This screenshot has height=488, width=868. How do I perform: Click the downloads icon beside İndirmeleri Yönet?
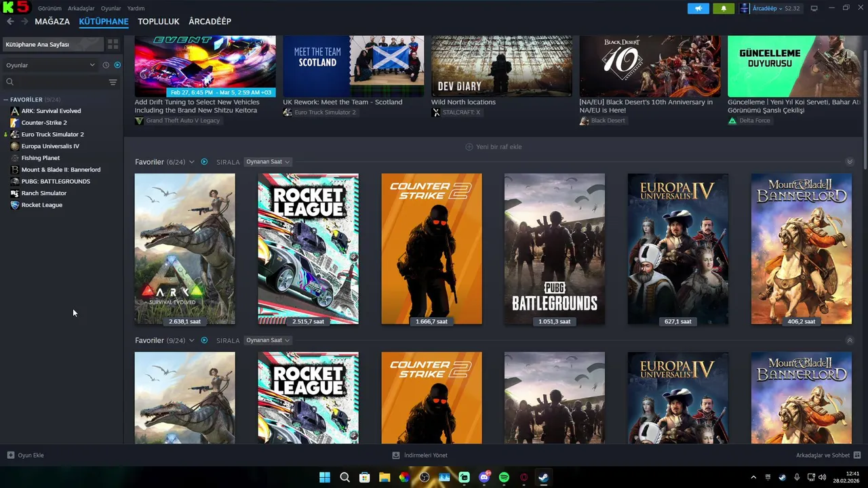pos(396,455)
